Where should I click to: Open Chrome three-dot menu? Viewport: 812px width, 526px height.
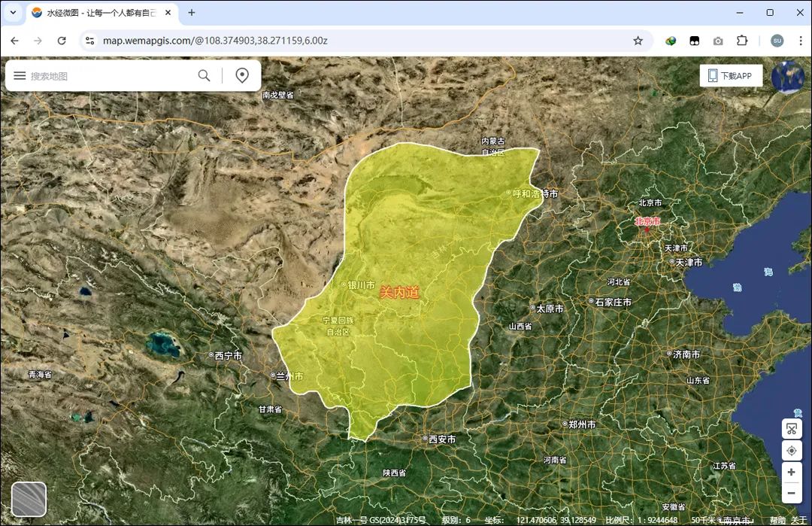click(801, 41)
